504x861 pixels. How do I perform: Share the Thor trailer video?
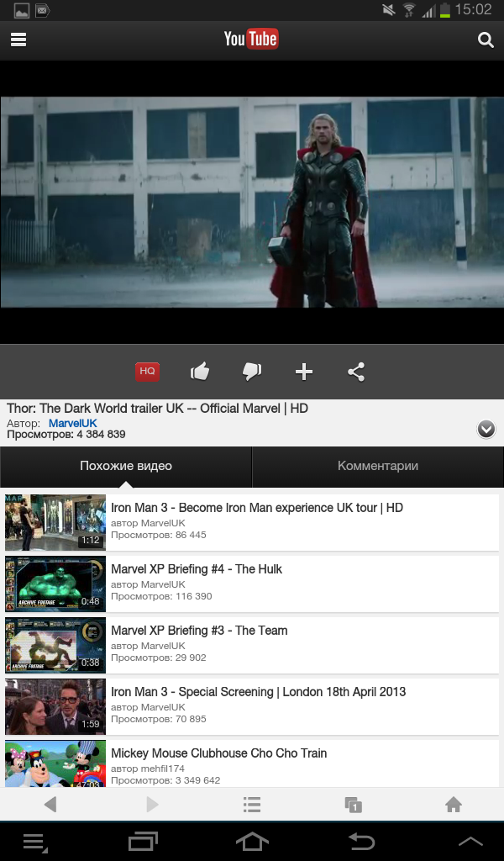pos(356,372)
